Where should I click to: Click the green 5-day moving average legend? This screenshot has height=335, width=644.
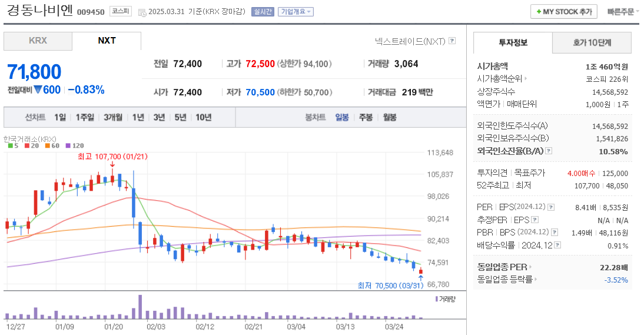pyautogui.click(x=13, y=146)
